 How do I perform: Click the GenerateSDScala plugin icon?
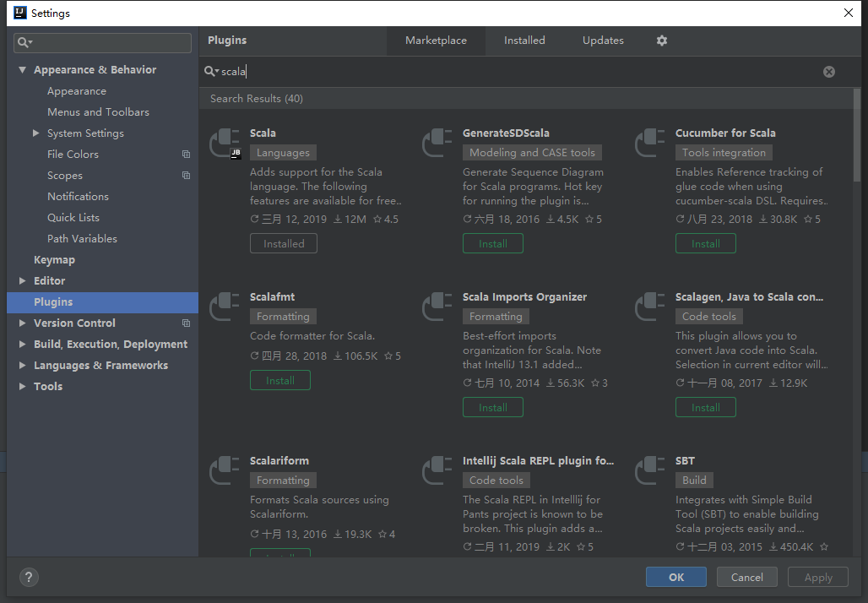(438, 143)
